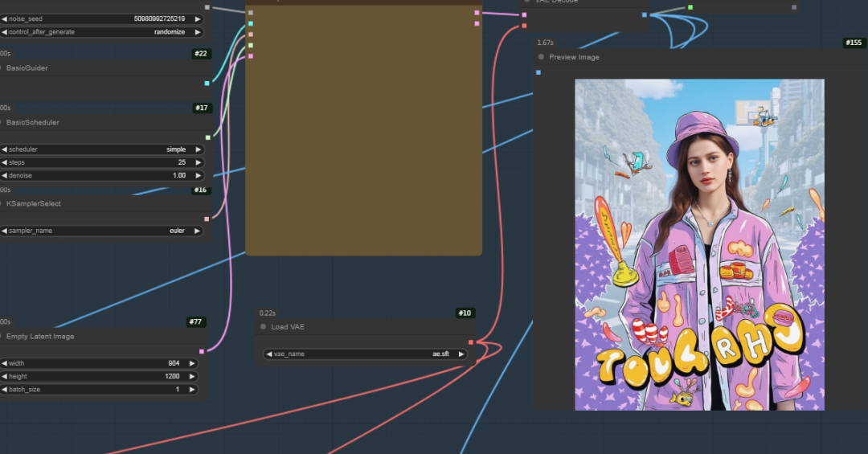Screen dimensions: 868x454
Task: Select the Preview Image node title
Action: (574, 57)
